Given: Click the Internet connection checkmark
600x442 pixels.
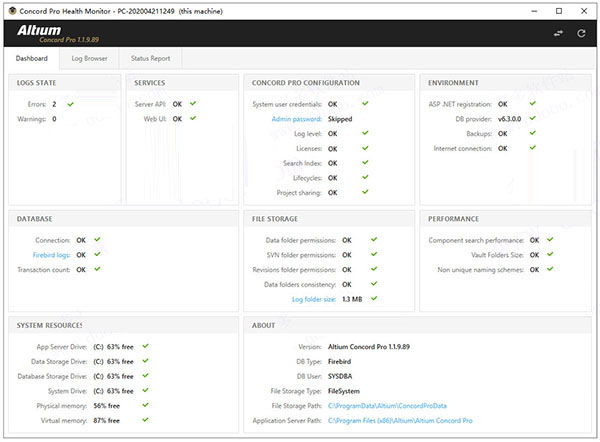Looking at the screenshot, I should pos(533,148).
